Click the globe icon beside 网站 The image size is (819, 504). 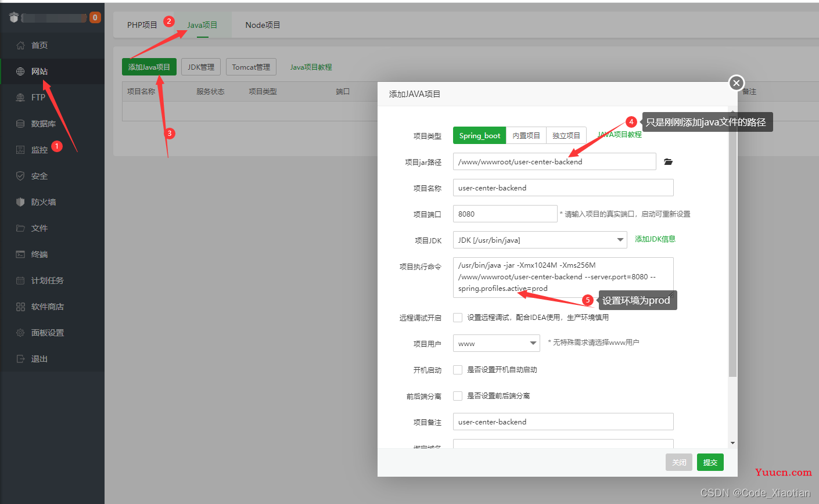pos(20,71)
